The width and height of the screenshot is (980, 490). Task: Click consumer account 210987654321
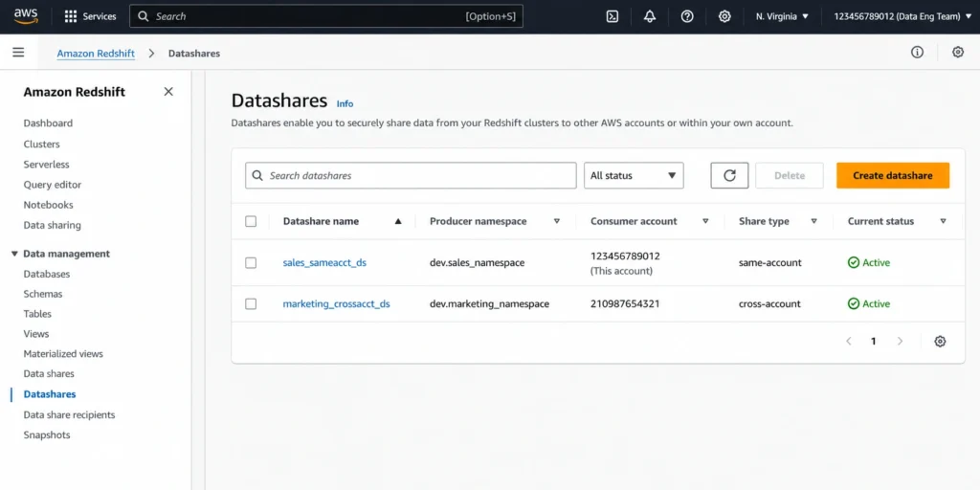[x=625, y=303]
